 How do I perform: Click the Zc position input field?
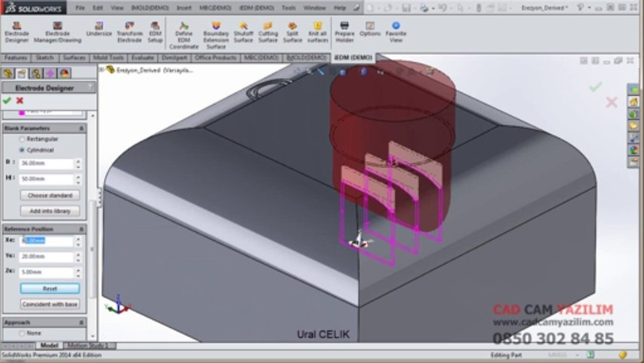point(46,272)
